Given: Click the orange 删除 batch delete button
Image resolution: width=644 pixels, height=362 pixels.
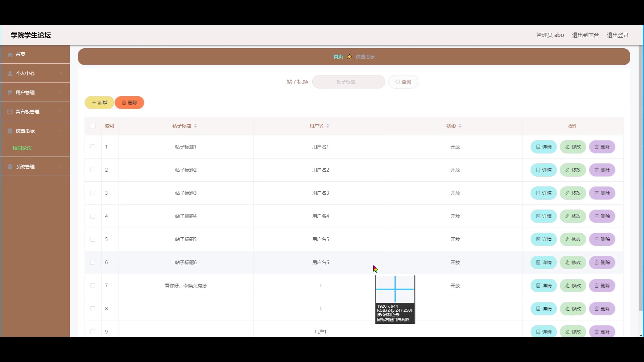Looking at the screenshot, I should (x=129, y=103).
